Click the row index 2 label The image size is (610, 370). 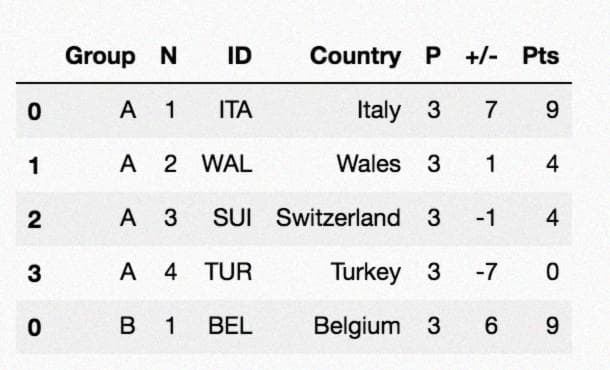coord(34,219)
